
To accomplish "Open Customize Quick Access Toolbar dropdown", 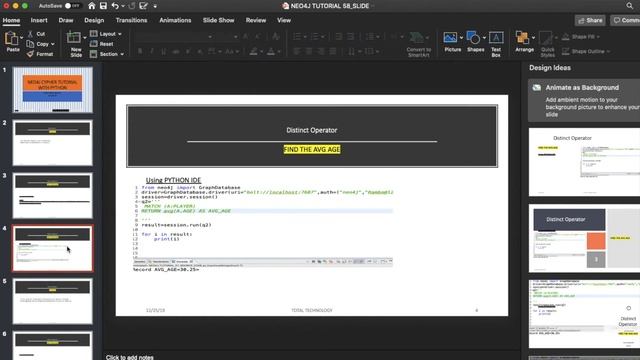I will point(155,6).
